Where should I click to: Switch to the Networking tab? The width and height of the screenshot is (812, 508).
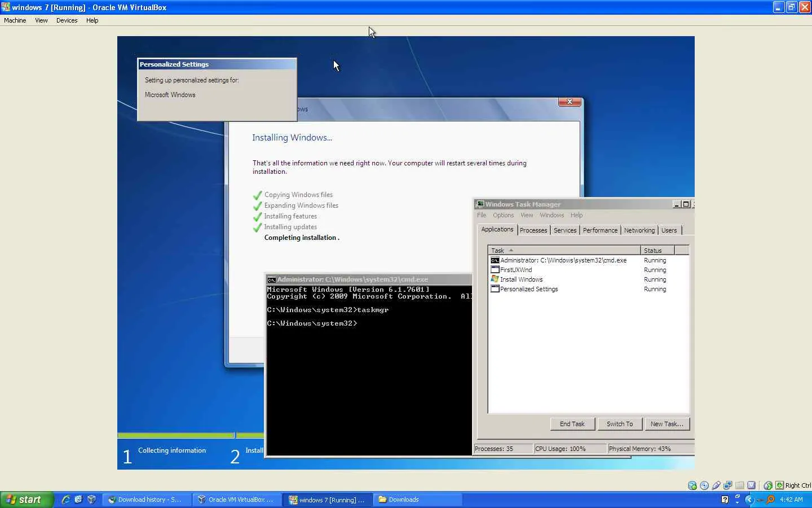point(639,230)
